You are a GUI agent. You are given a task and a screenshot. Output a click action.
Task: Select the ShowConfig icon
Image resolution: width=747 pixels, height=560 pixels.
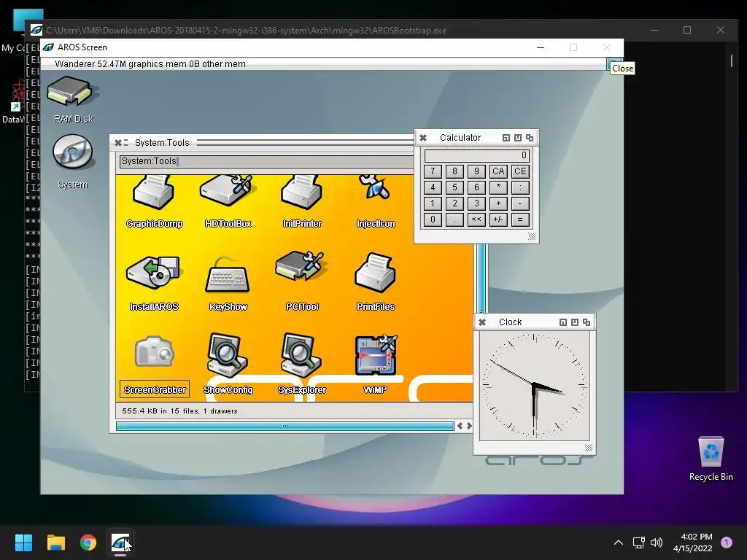(x=228, y=365)
